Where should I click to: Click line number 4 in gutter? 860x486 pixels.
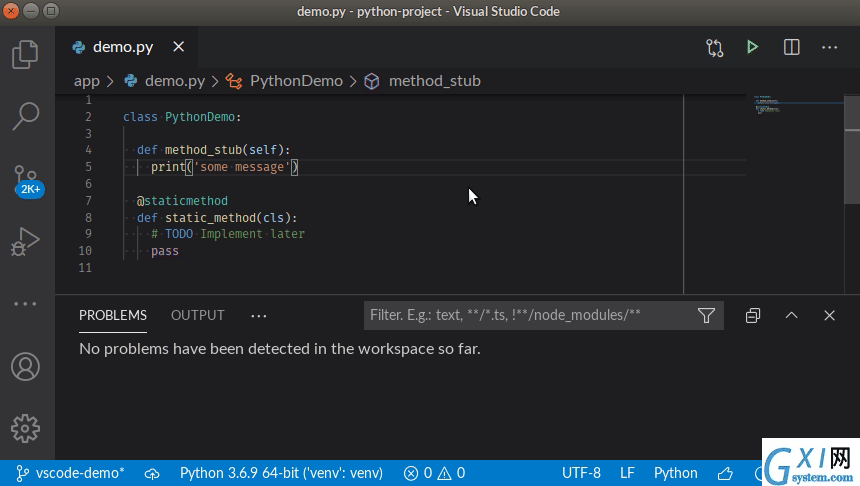[88, 150]
